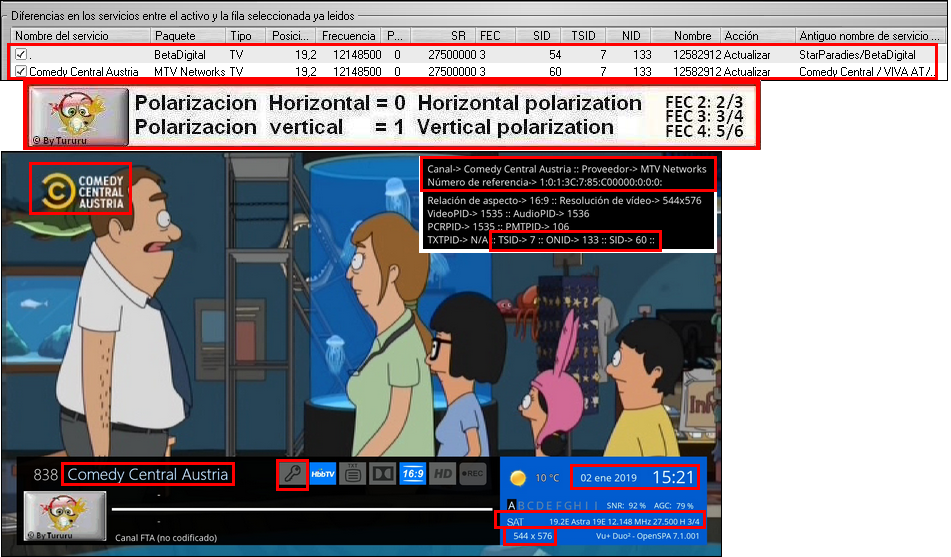
Task: Click the Tururu logo in polarization banner
Action: [x=79, y=116]
